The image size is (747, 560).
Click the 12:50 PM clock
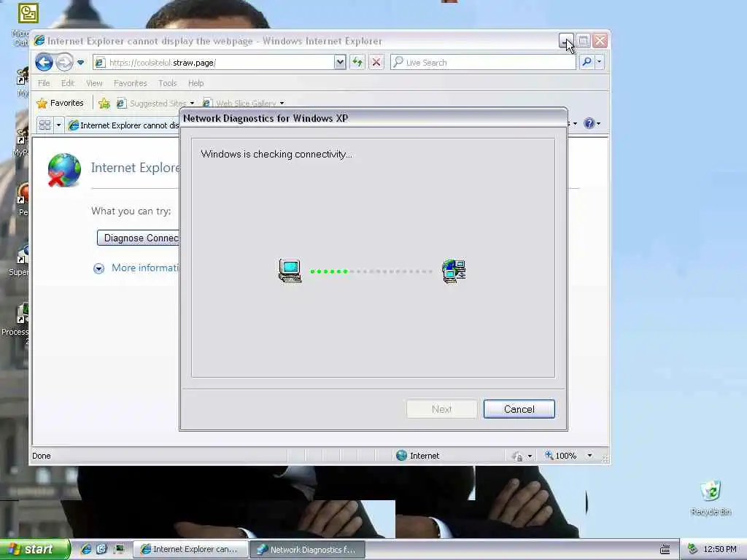click(720, 549)
